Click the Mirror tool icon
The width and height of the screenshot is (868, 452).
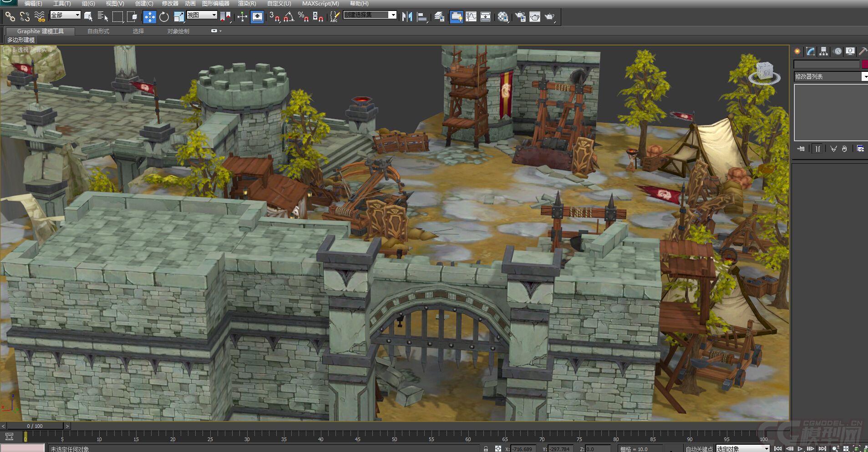[407, 17]
